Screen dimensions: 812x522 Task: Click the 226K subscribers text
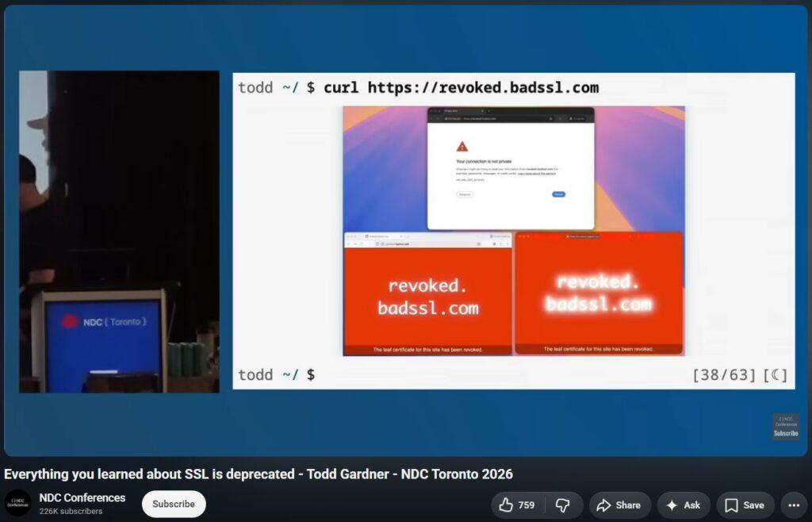71,511
